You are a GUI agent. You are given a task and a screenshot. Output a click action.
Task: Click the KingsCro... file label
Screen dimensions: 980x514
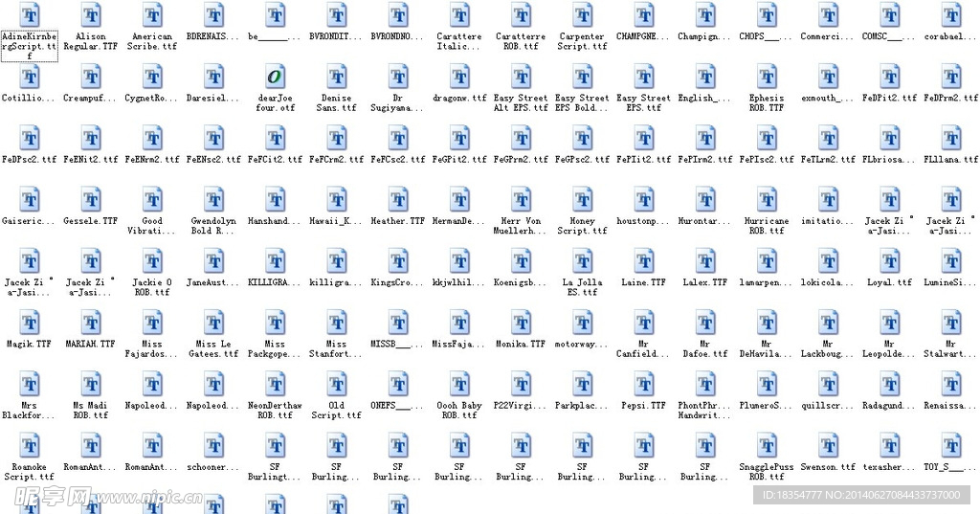click(397, 282)
